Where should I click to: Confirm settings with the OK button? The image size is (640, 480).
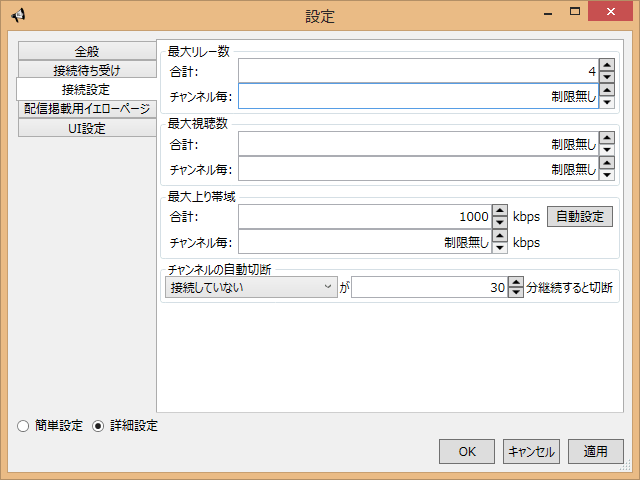(x=467, y=451)
